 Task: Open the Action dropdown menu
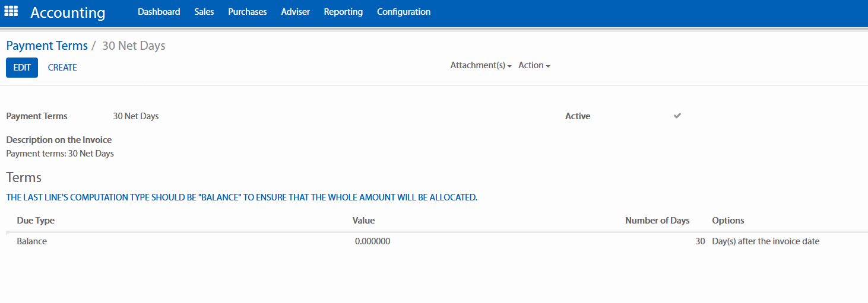click(x=534, y=66)
